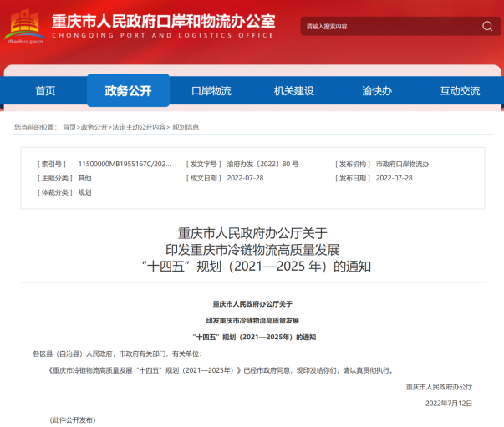Select the 主题分类 value 其他

85,178
